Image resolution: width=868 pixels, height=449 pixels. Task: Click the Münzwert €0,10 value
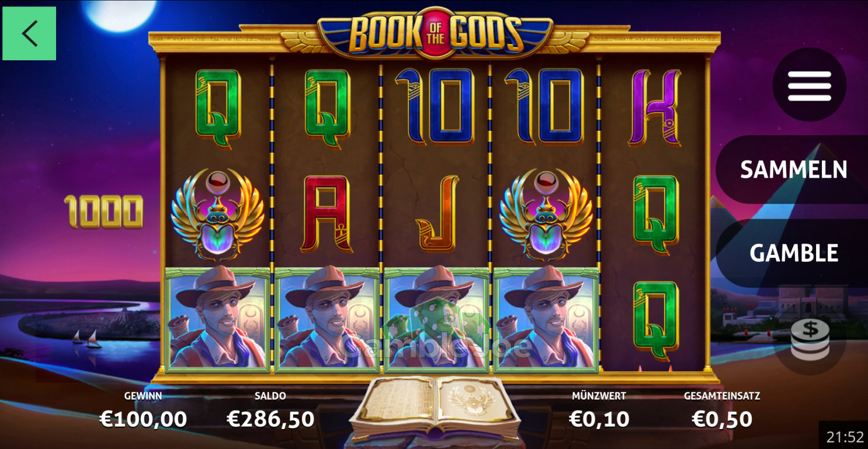click(599, 419)
